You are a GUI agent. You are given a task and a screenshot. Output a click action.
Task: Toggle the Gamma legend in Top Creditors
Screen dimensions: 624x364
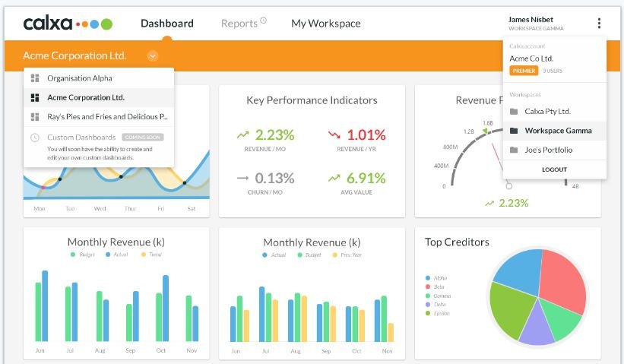438,296
